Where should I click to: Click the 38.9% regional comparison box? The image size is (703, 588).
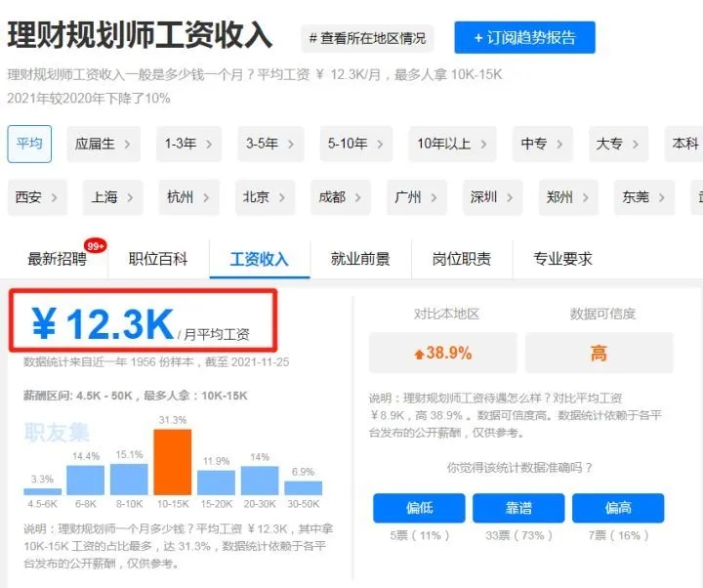[443, 354]
